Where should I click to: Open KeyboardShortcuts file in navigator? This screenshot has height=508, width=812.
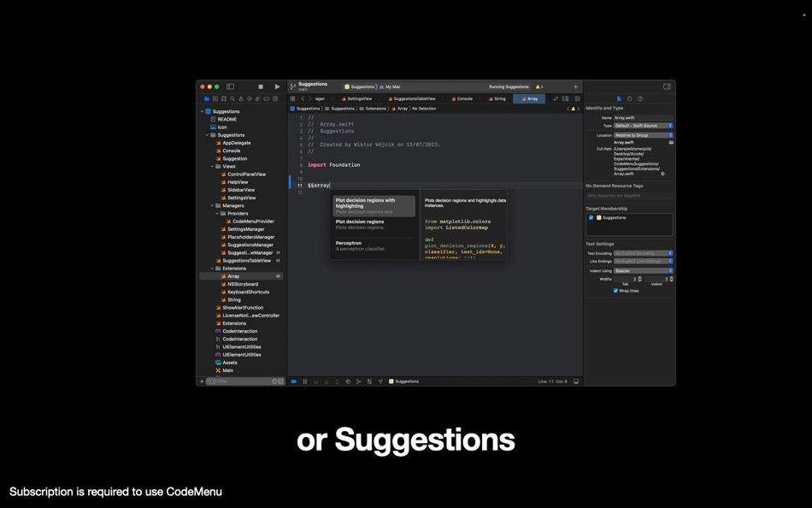tap(248, 292)
